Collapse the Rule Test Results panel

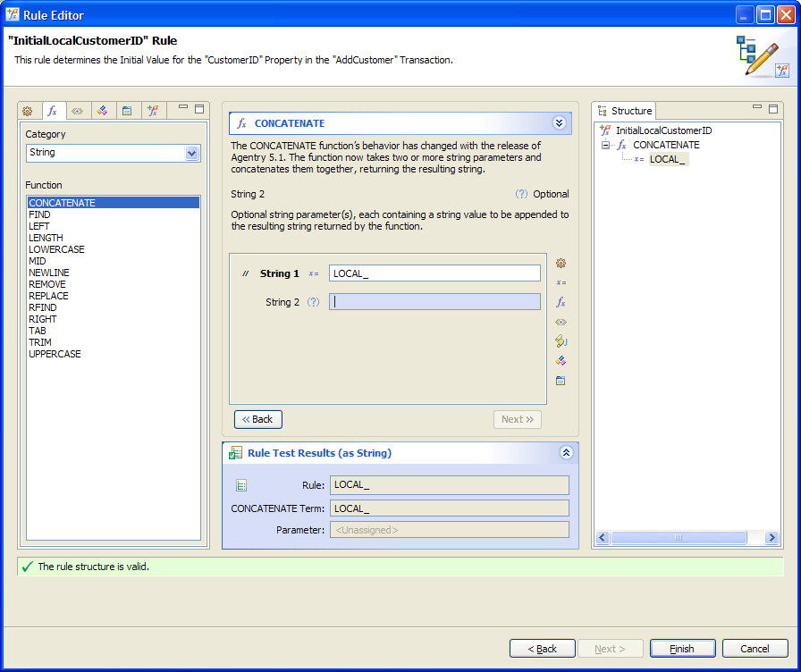(566, 453)
